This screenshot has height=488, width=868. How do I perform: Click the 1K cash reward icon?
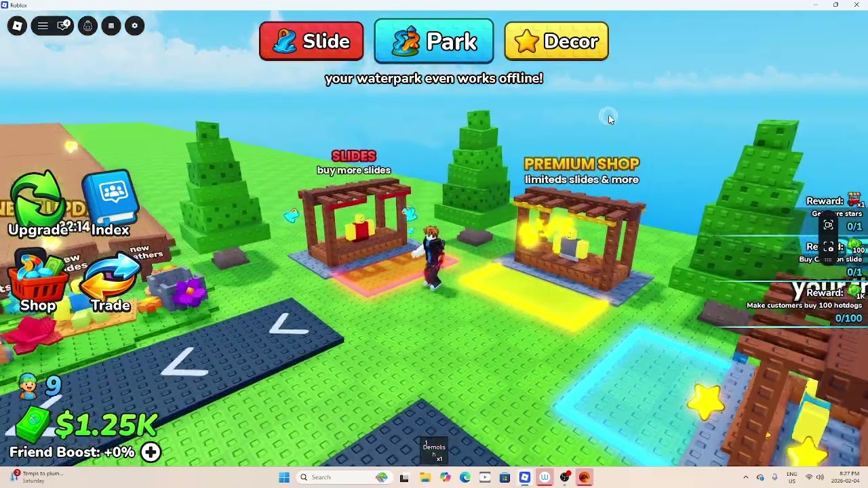tap(856, 292)
